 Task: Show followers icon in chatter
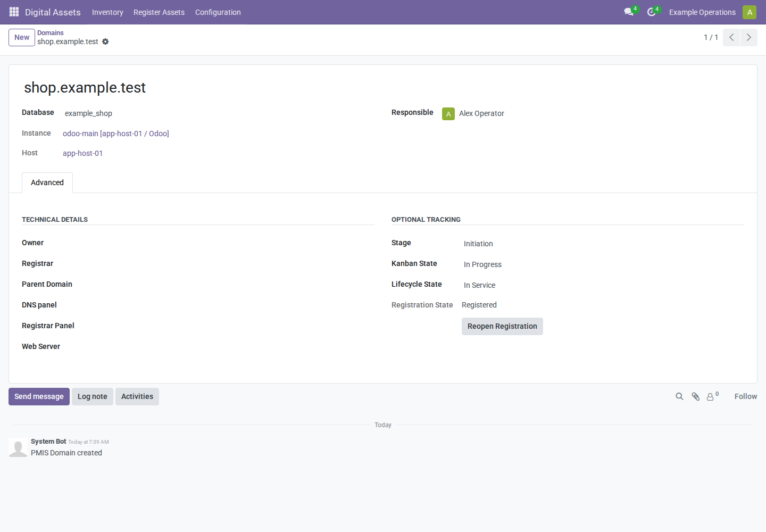click(x=712, y=396)
